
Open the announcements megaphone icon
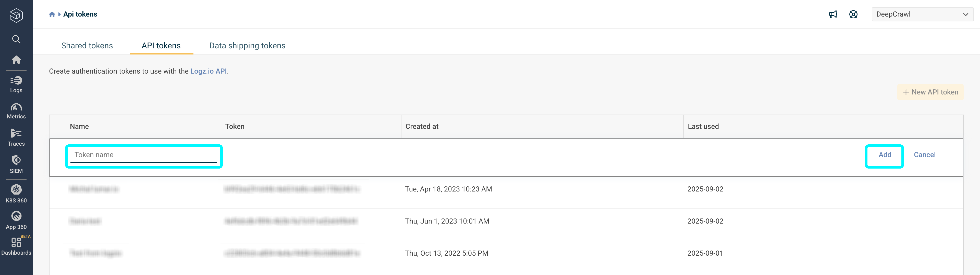click(833, 14)
